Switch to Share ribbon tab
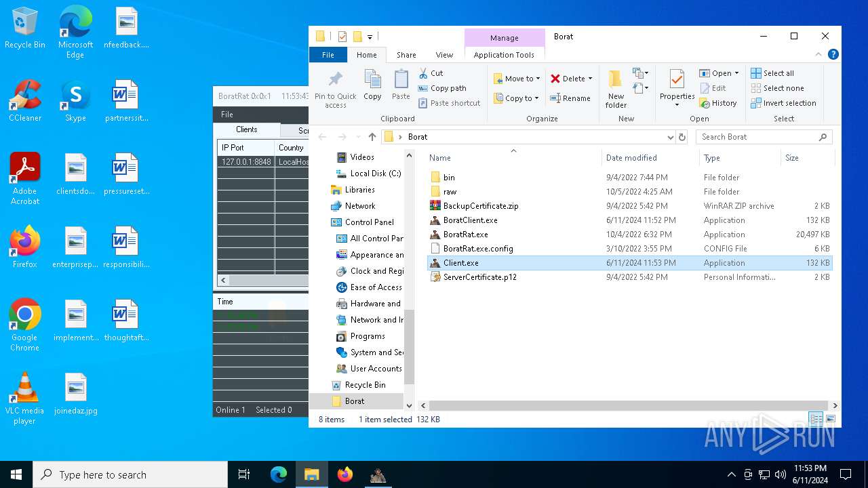Screen dimensions: 868x488 [406, 55]
